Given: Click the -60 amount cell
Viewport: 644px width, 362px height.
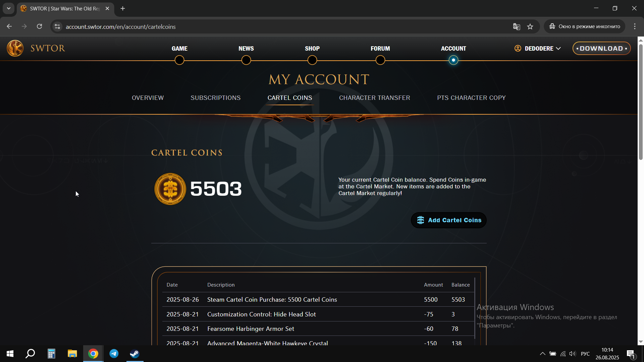Looking at the screenshot, I should pos(429,329).
